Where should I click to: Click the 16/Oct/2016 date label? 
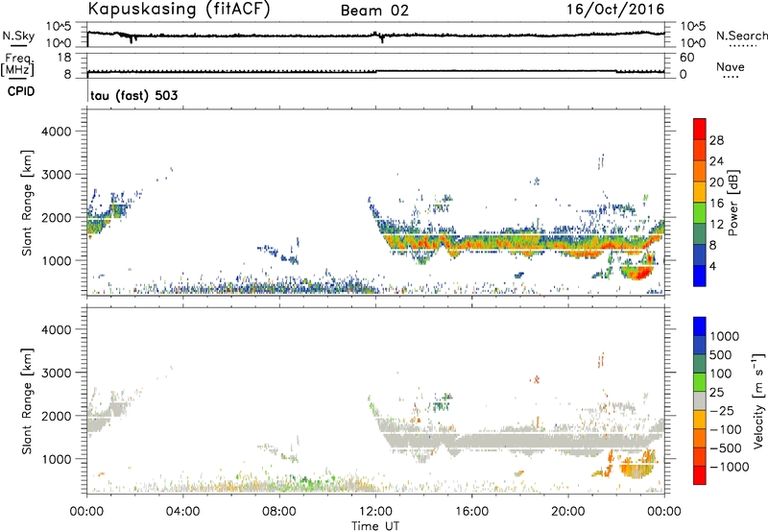615,10
